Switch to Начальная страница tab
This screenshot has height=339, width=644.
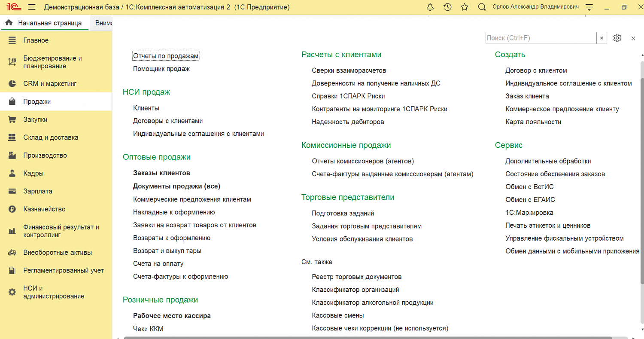(x=45, y=23)
